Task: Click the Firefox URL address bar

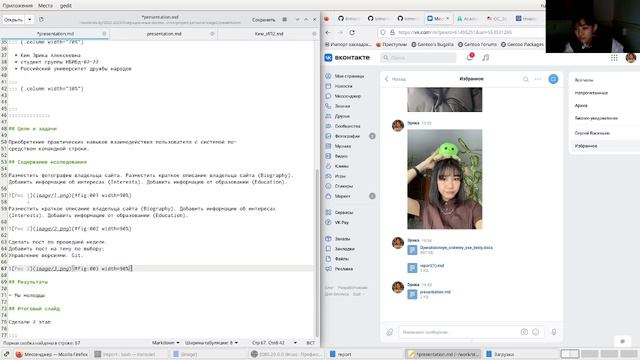Action: pos(461,32)
